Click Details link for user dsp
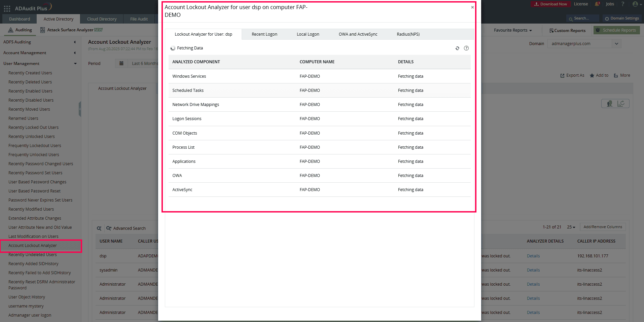 pos(533,256)
